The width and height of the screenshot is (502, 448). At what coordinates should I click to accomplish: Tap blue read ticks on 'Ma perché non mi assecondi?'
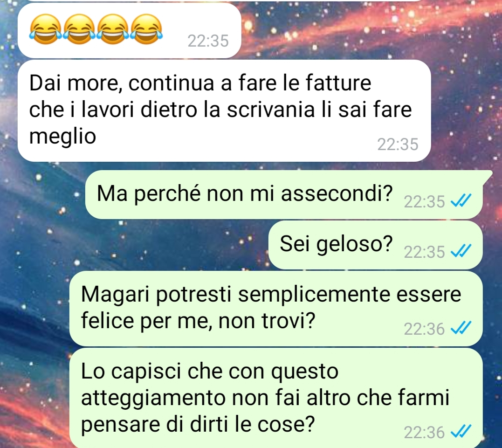point(461,201)
